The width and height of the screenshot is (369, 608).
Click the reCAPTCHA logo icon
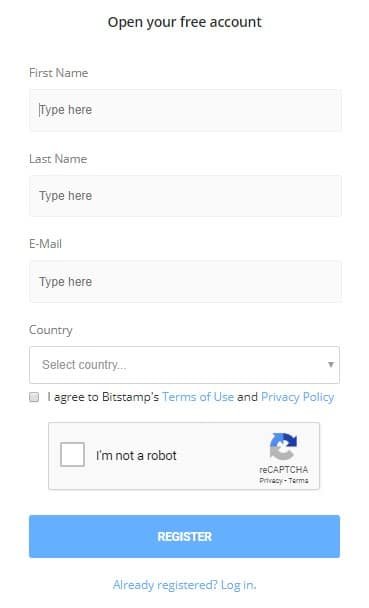click(x=283, y=447)
